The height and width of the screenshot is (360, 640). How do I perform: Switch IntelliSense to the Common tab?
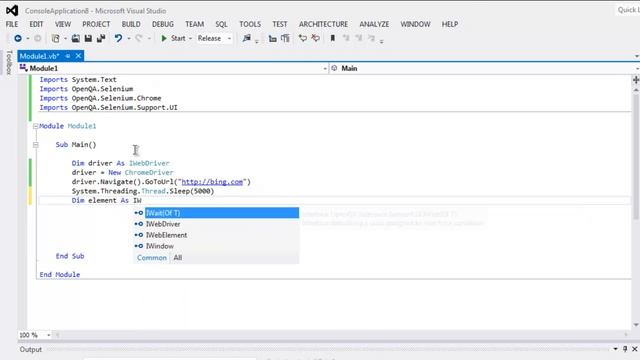(x=152, y=258)
